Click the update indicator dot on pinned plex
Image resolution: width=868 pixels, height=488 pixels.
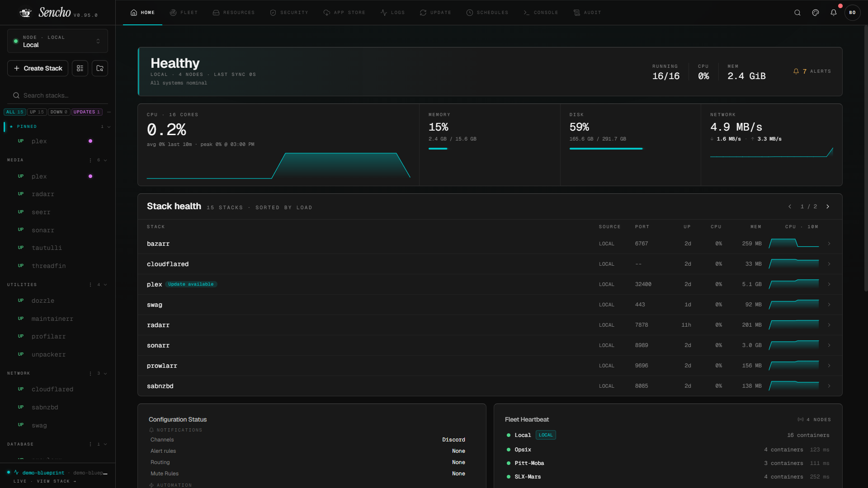tap(90, 141)
